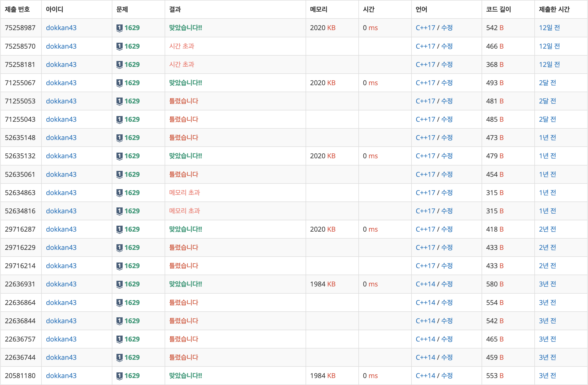
Task: Open dokkan43 profile in row 22636744
Action: (61, 357)
